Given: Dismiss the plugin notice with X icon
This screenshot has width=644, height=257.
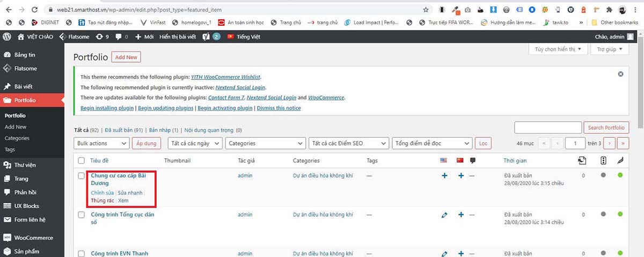Looking at the screenshot, I should [621, 74].
